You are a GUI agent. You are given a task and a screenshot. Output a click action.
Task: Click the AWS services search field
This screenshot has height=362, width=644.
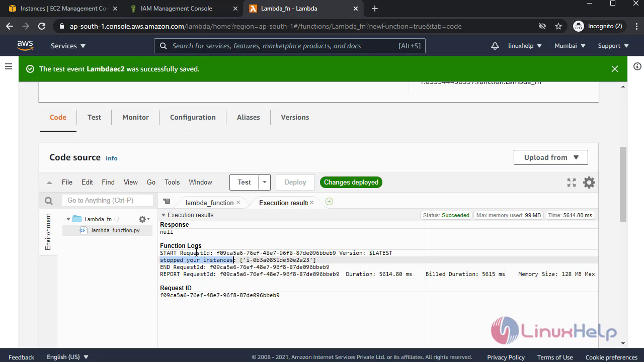[290, 46]
